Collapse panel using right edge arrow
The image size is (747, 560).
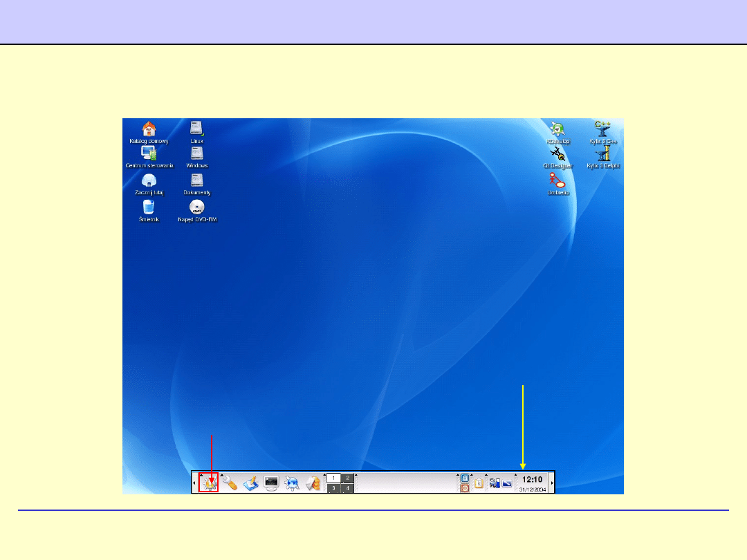tap(552, 483)
